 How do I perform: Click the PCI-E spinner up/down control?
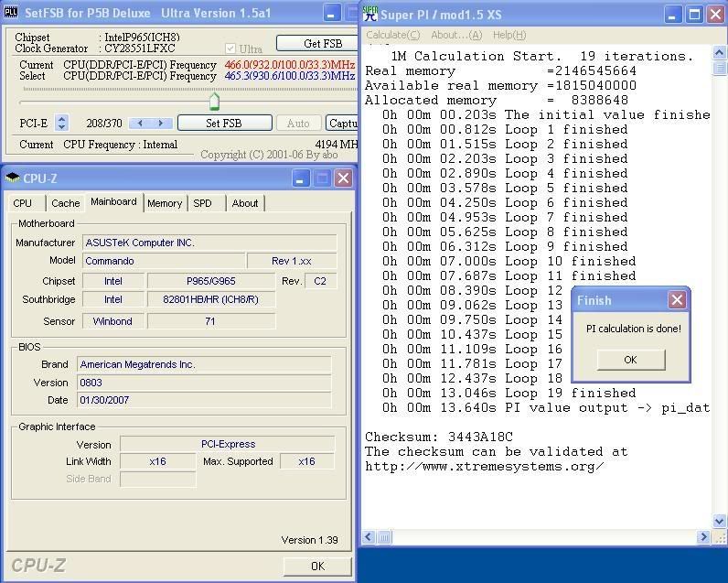click(61, 123)
